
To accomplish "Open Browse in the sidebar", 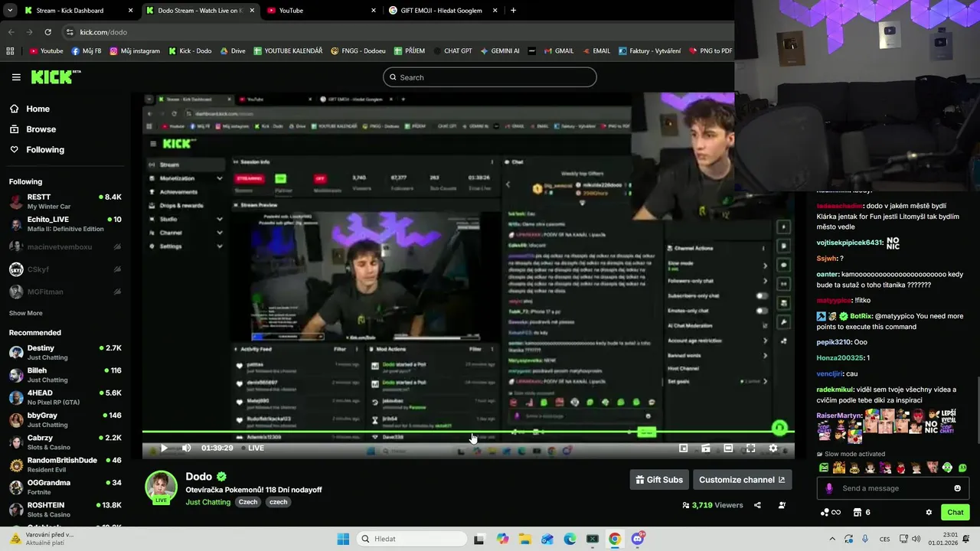I will (x=33, y=129).
